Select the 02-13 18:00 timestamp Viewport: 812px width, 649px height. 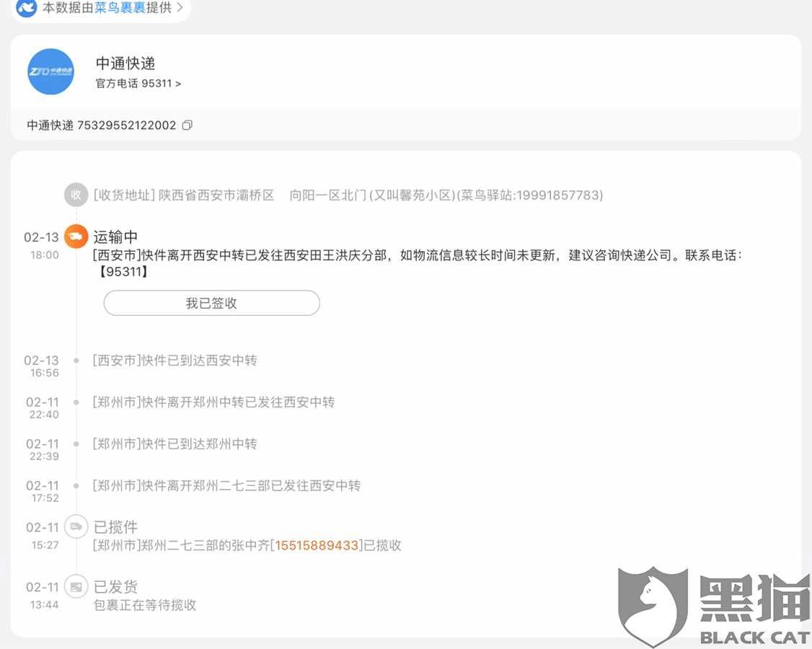41,245
